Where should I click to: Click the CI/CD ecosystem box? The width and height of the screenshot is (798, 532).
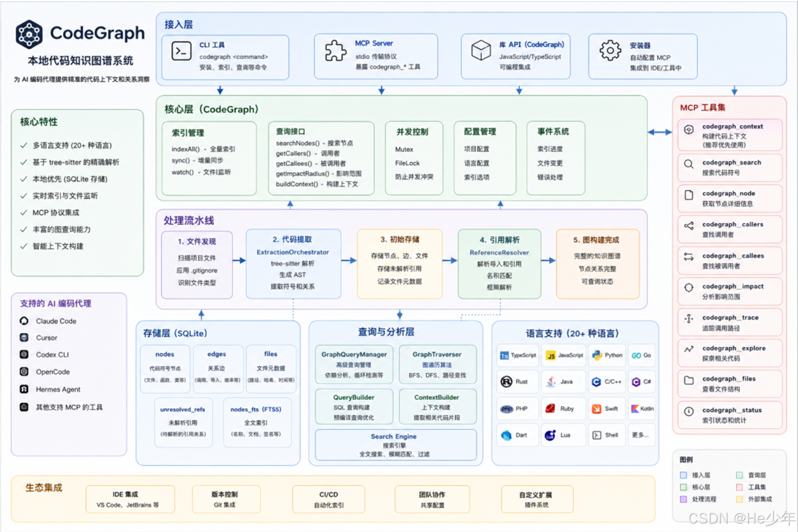tap(329, 499)
